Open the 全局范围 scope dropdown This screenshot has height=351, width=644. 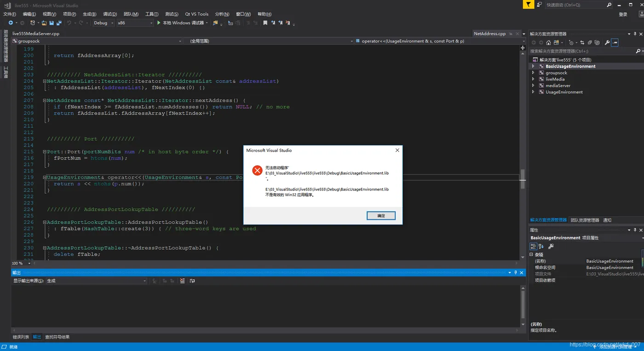point(269,41)
